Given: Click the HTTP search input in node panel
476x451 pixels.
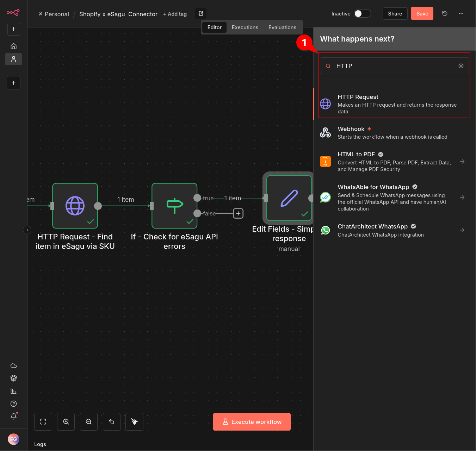Looking at the screenshot, I should point(394,66).
